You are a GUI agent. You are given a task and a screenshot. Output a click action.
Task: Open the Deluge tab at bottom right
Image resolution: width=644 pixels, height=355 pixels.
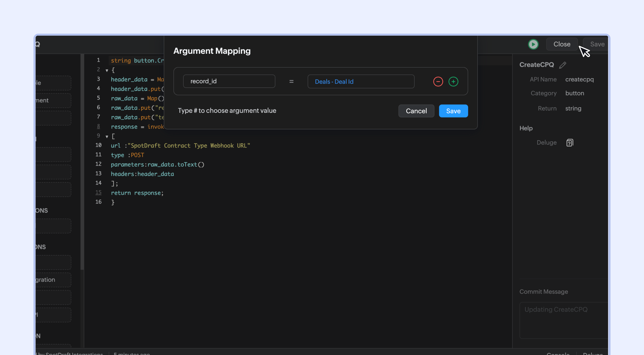(593, 353)
